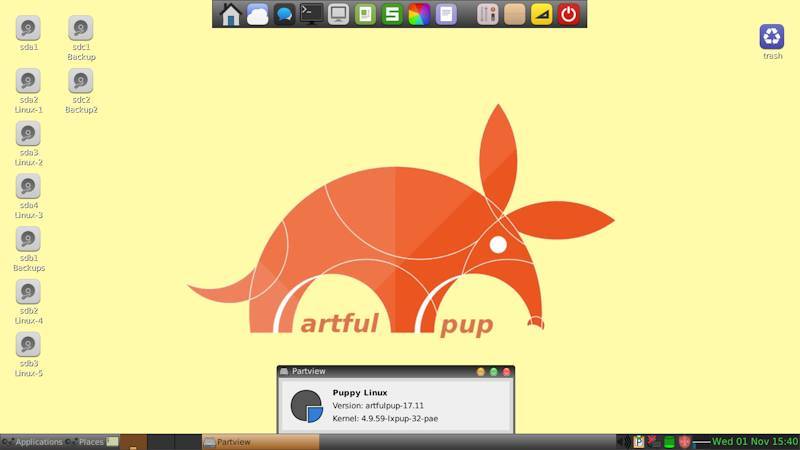Select the Partview taskbar button
This screenshot has height=450, width=800.
point(261,442)
